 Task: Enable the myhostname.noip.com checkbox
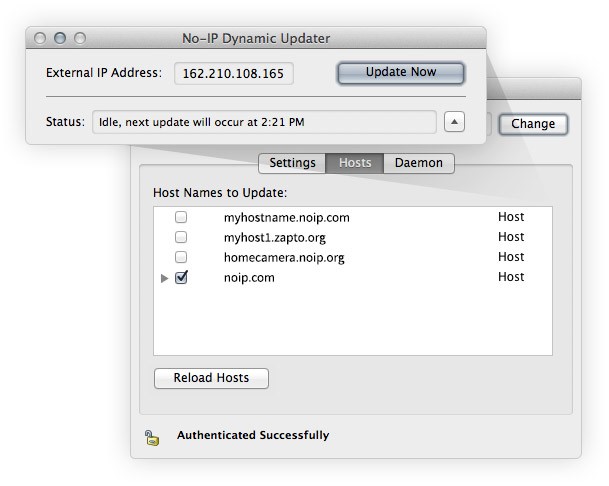tap(181, 217)
